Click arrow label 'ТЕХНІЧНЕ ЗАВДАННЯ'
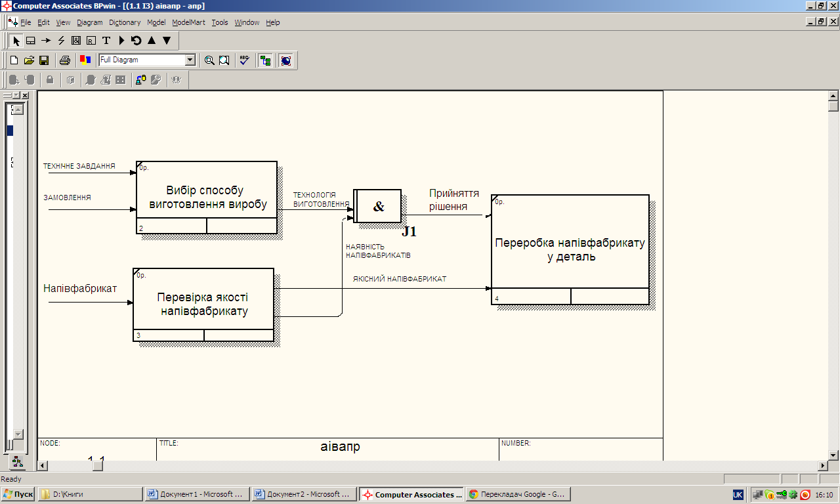The height and width of the screenshot is (504, 840). point(79,166)
